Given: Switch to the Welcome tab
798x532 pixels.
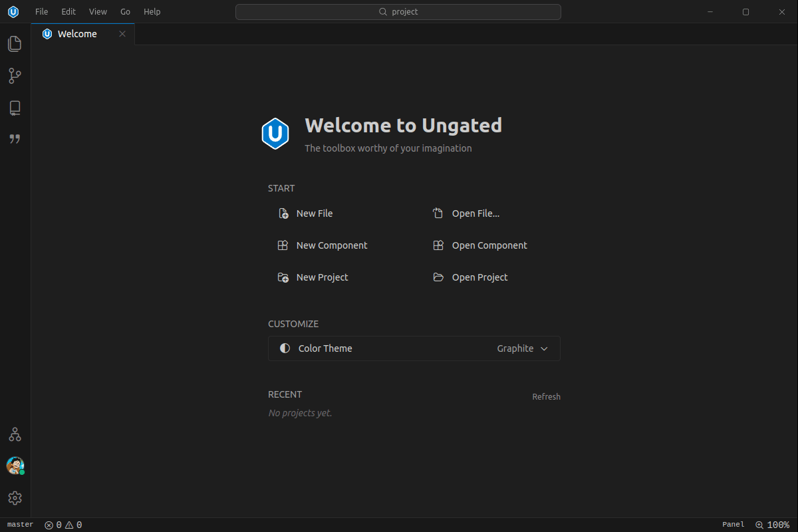Looking at the screenshot, I should (77, 33).
